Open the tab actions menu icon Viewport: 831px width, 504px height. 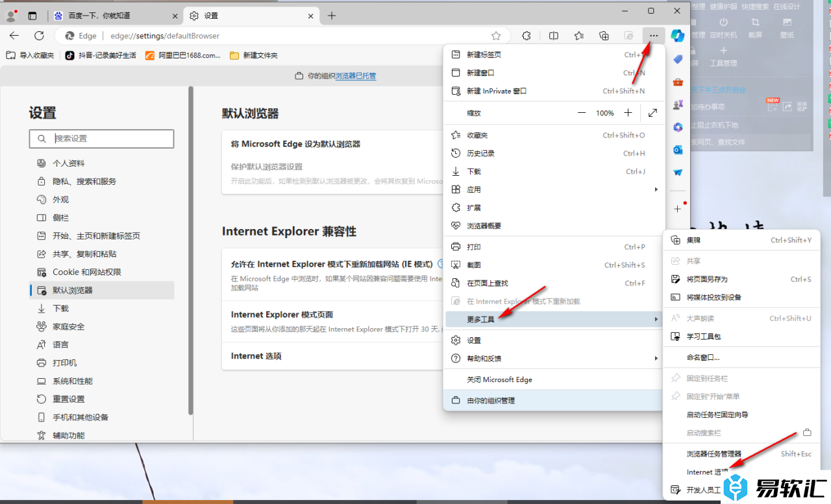tap(32, 16)
